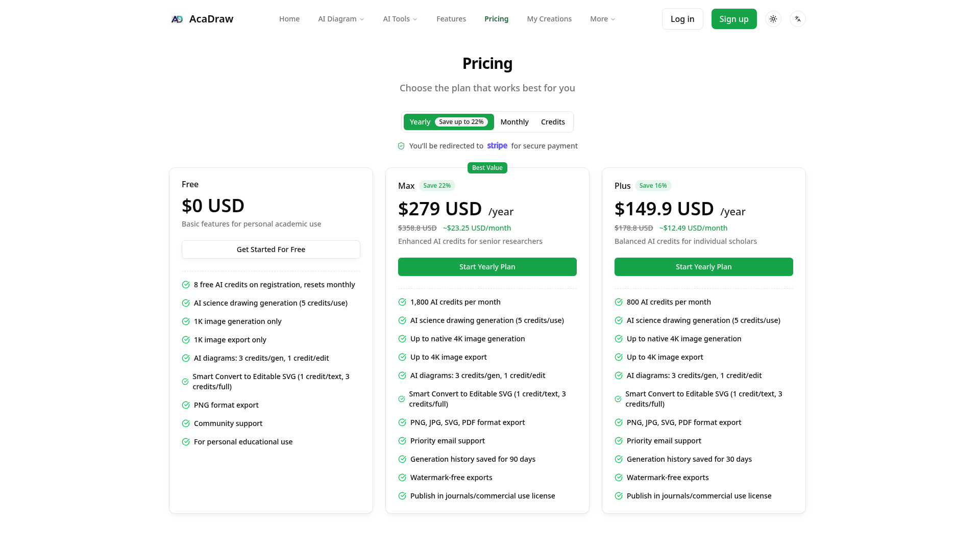The width and height of the screenshot is (980, 551).
Task: Switch billing to Monthly option
Action: coord(514,122)
